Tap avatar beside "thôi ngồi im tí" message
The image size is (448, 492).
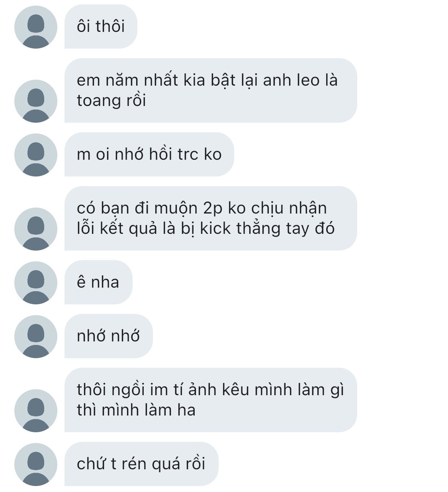[x=35, y=410]
